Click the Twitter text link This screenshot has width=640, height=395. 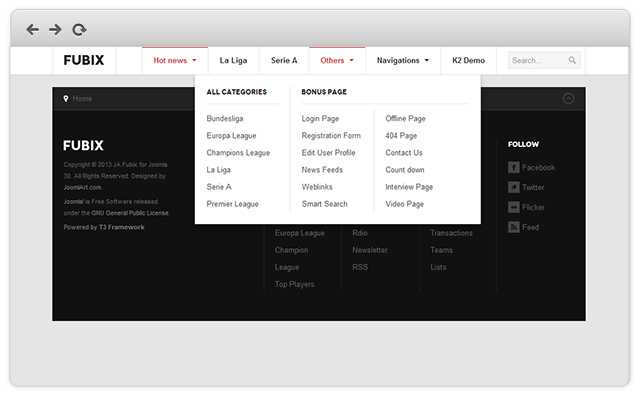533,187
